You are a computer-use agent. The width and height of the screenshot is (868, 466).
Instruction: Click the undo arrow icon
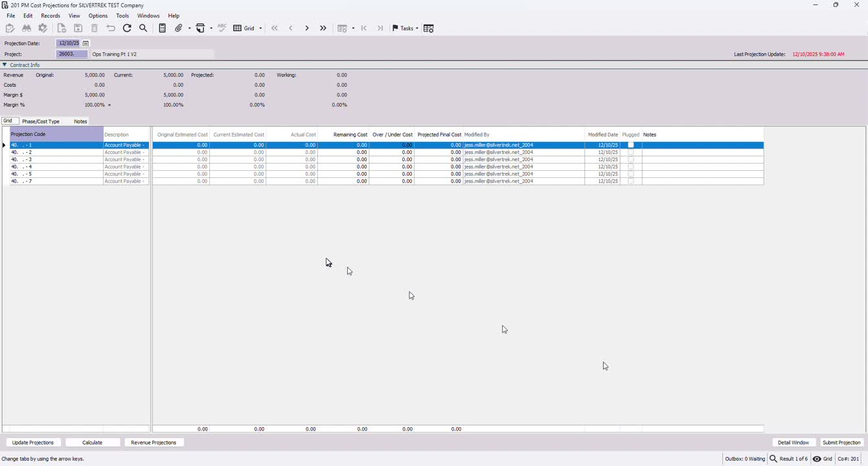(x=111, y=28)
